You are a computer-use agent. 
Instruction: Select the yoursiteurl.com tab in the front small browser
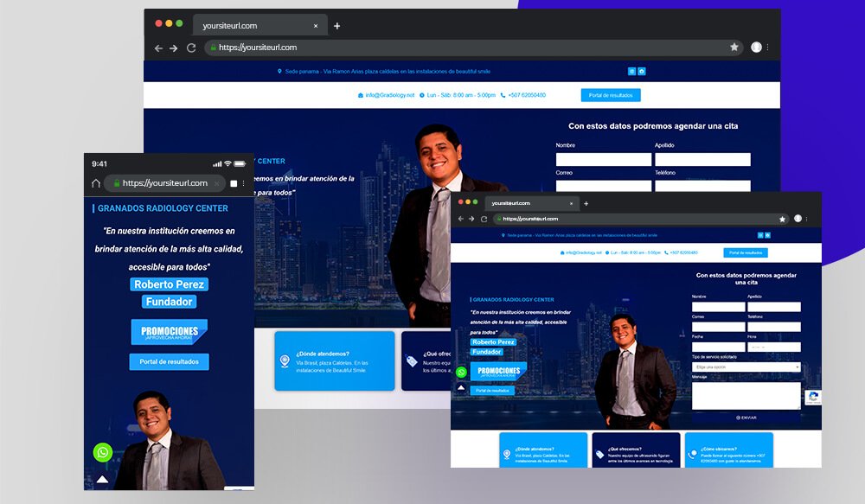528,203
